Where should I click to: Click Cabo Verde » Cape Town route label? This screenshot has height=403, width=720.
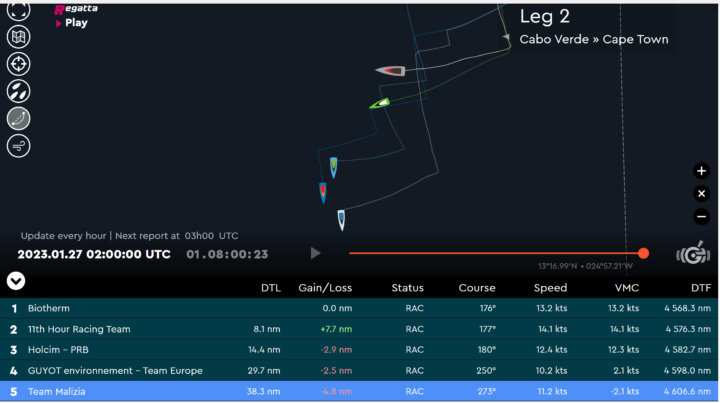(x=594, y=39)
